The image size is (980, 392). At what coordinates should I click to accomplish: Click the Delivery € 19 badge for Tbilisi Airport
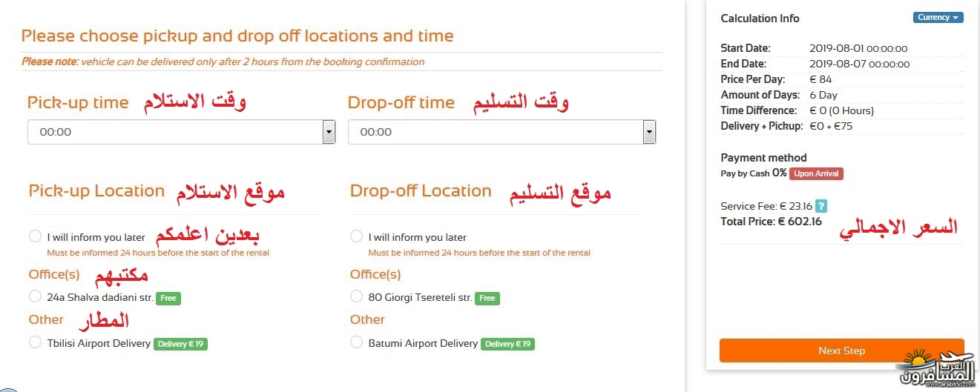[180, 344]
